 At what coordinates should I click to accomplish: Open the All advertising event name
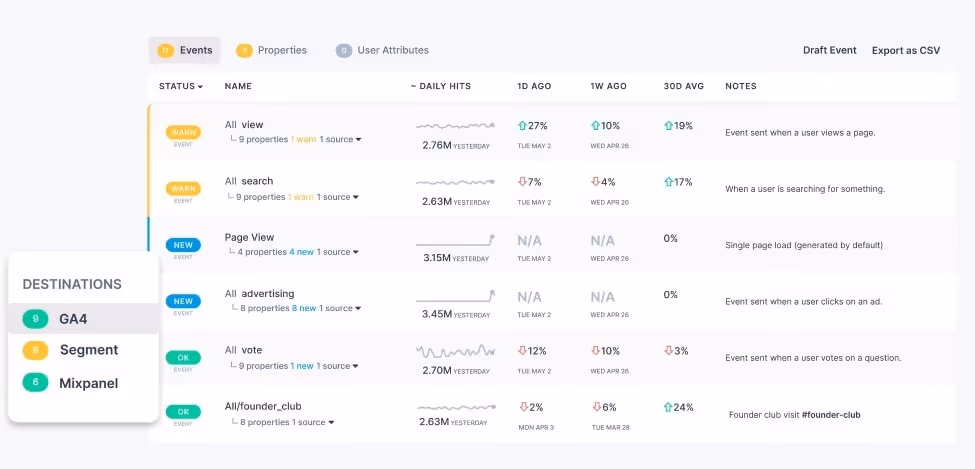[259, 294]
